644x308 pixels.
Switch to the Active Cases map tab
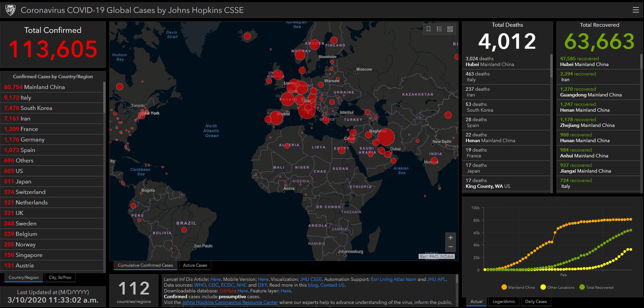[x=195, y=265]
